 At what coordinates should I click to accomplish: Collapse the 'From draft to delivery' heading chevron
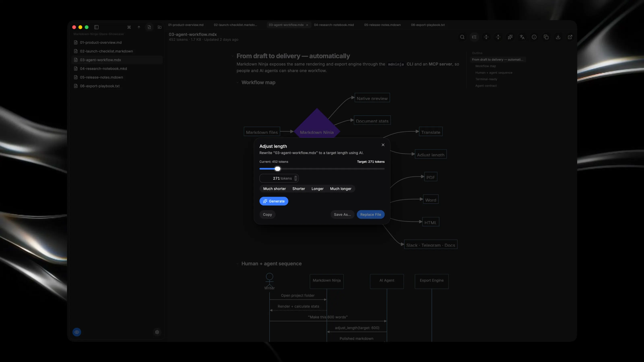pos(232,56)
